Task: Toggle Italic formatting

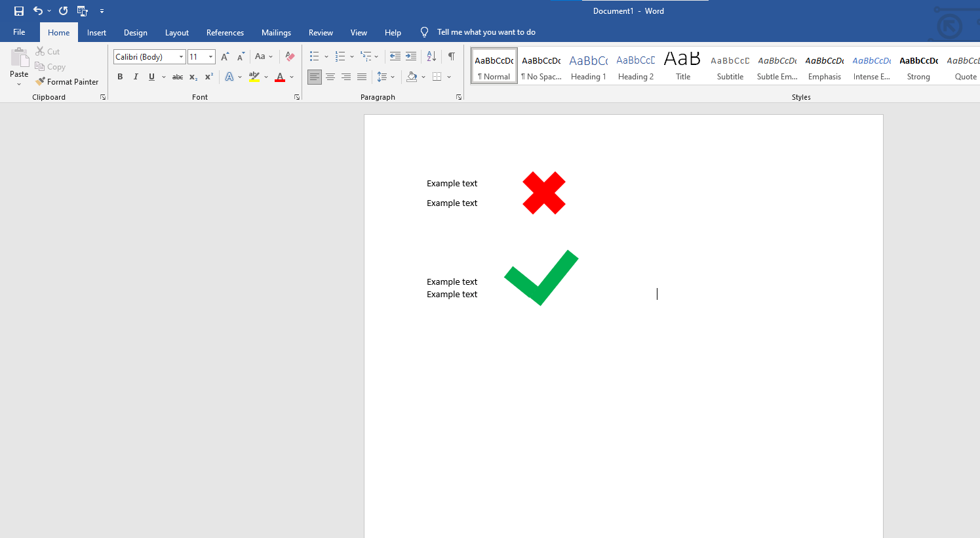Action: click(136, 77)
